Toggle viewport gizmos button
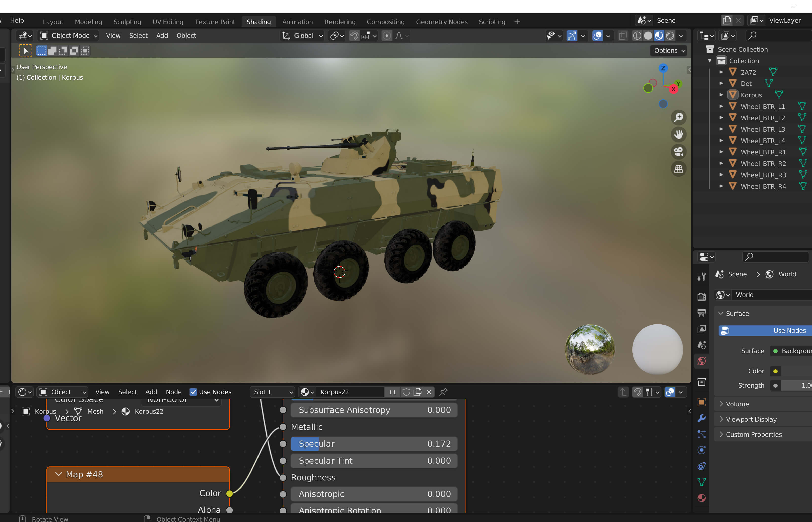Image resolution: width=812 pixels, height=522 pixels. (x=571, y=36)
